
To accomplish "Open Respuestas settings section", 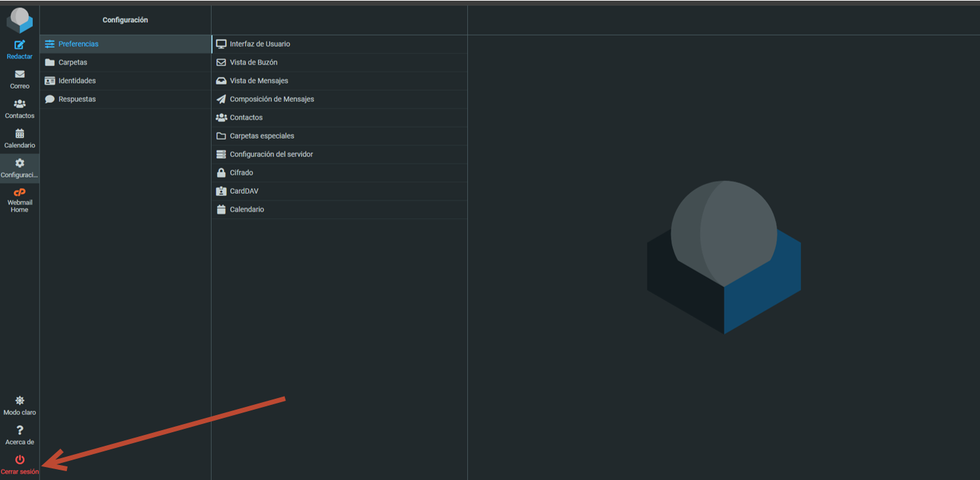I will [76, 99].
